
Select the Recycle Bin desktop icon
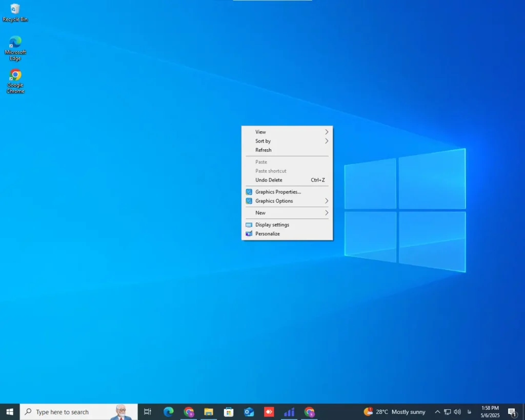click(x=15, y=13)
